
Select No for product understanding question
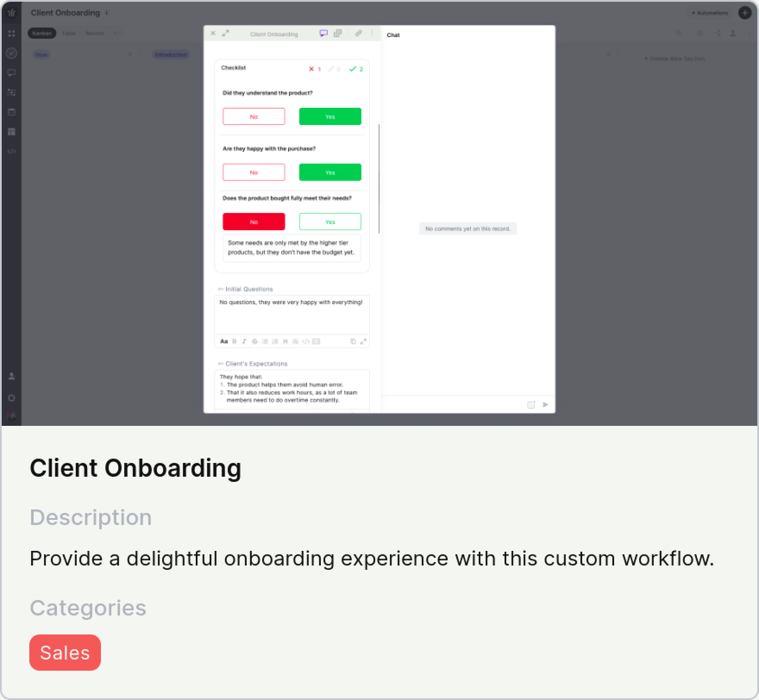[254, 116]
